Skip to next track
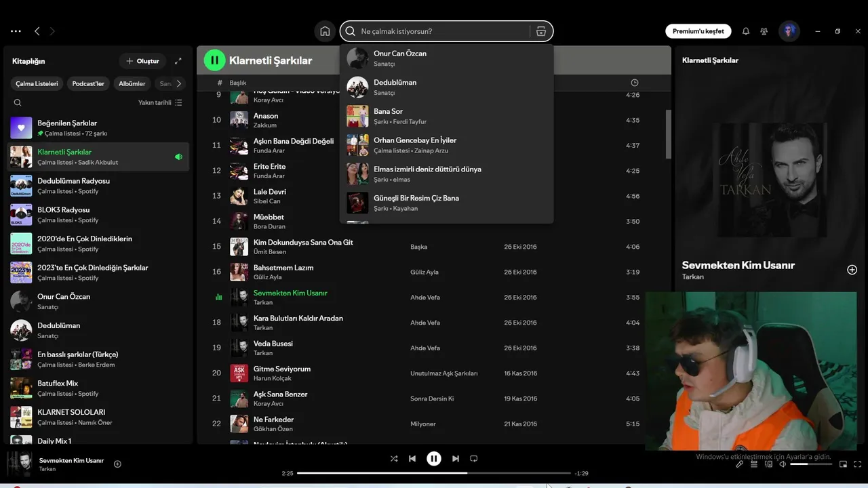Viewport: 868px width, 488px height. coord(456,459)
